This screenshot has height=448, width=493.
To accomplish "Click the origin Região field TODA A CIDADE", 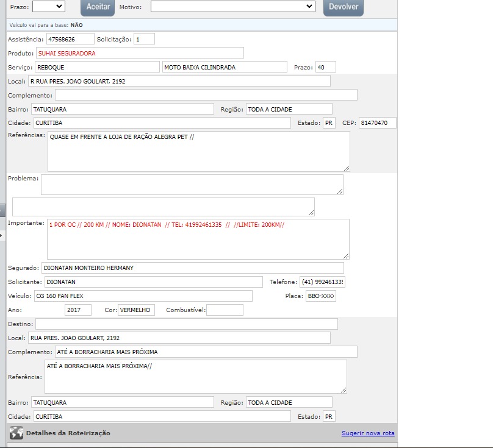I will (289, 109).
